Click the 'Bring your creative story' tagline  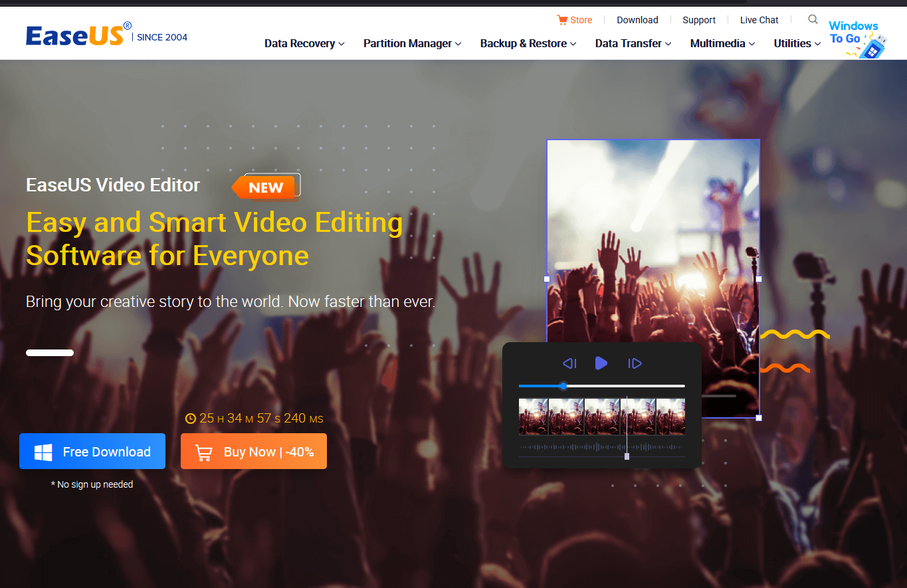(x=231, y=302)
